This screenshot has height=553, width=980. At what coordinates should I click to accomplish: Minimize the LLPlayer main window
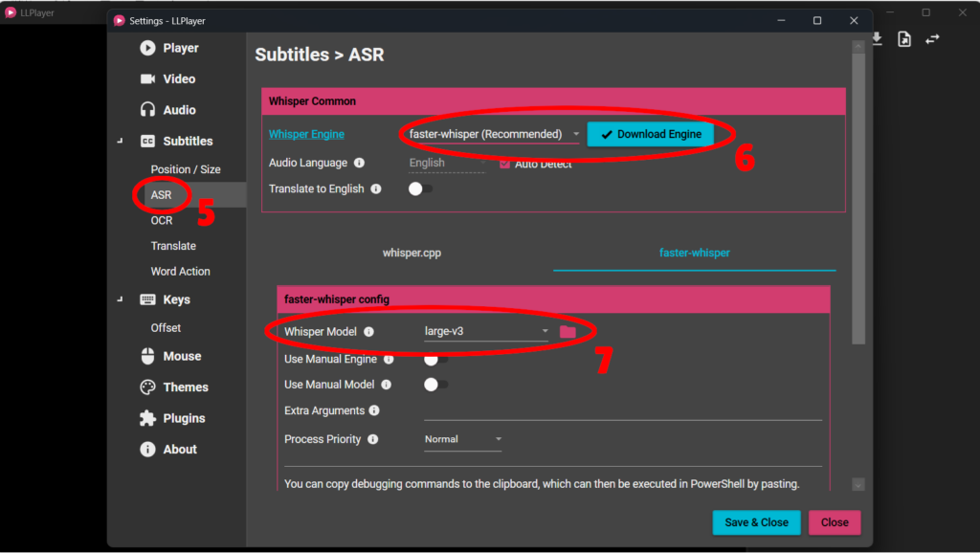pyautogui.click(x=890, y=12)
